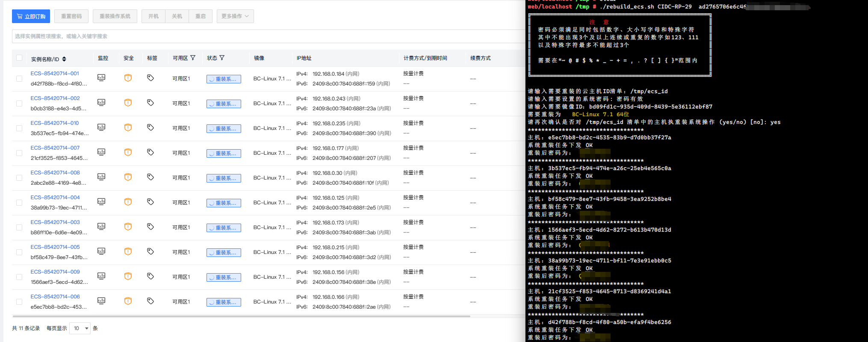Click 重装操作系统 button

pyautogui.click(x=115, y=16)
